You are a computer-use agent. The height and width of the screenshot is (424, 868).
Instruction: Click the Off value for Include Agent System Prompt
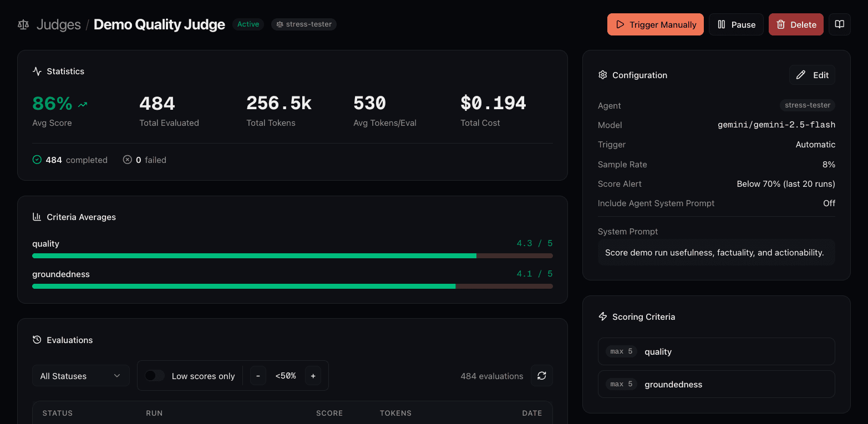(x=829, y=203)
